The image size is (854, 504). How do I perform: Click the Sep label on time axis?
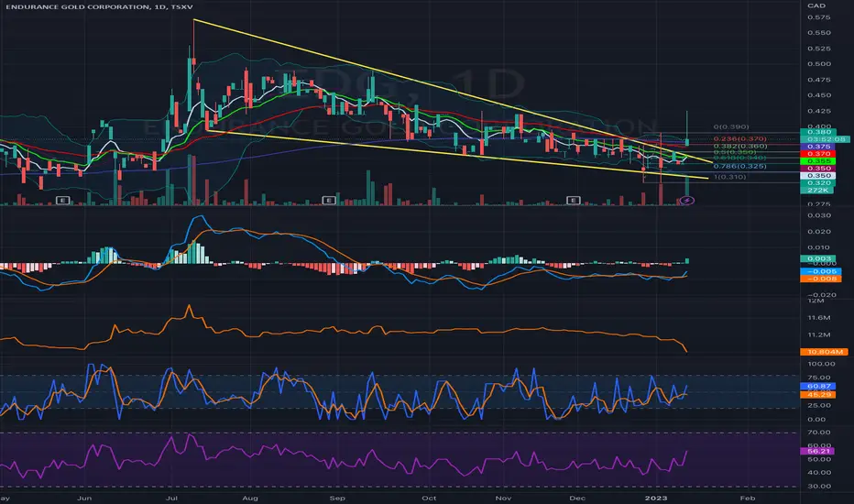click(337, 498)
